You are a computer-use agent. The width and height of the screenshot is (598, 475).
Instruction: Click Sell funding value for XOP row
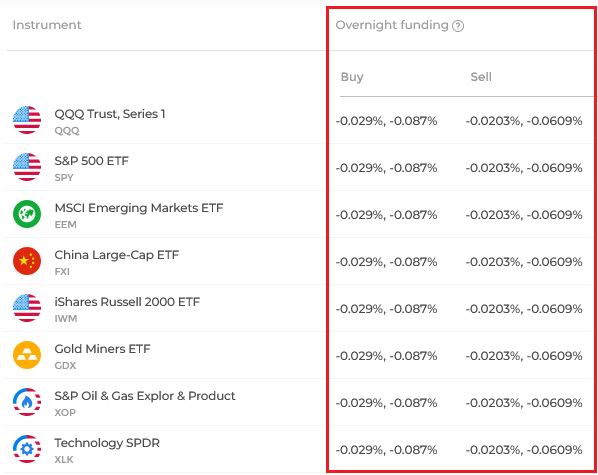524,403
